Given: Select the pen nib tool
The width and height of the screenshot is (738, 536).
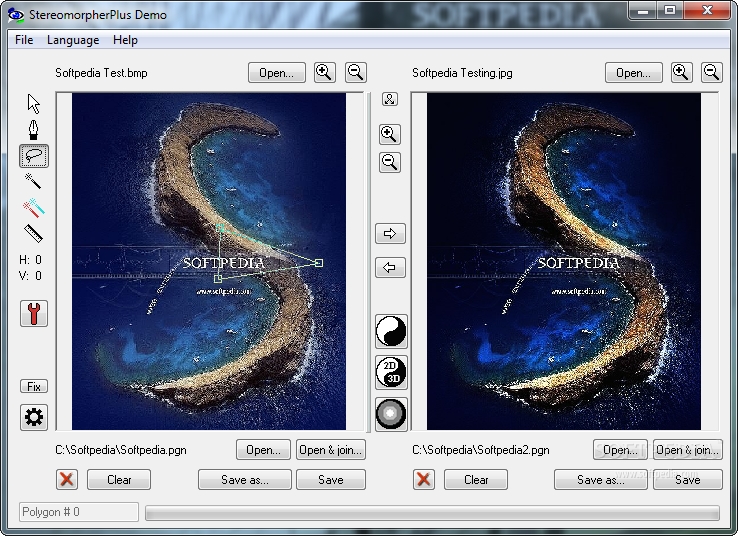Looking at the screenshot, I should (33, 130).
